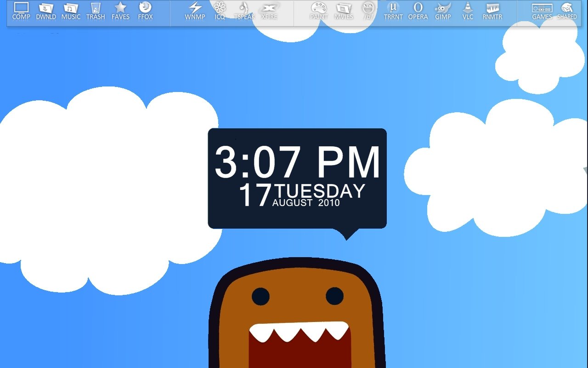Launch TeamSpeak via TSPEAK icon
This screenshot has width=588, height=368.
[x=245, y=11]
